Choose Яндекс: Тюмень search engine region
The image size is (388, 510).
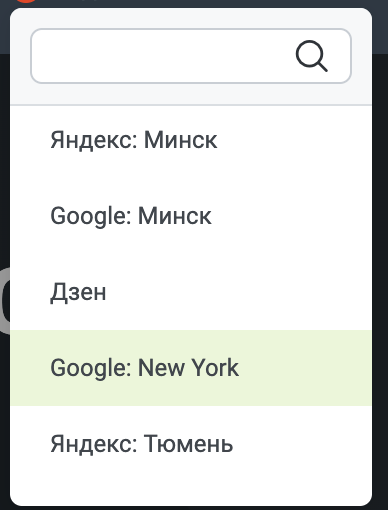191,444
